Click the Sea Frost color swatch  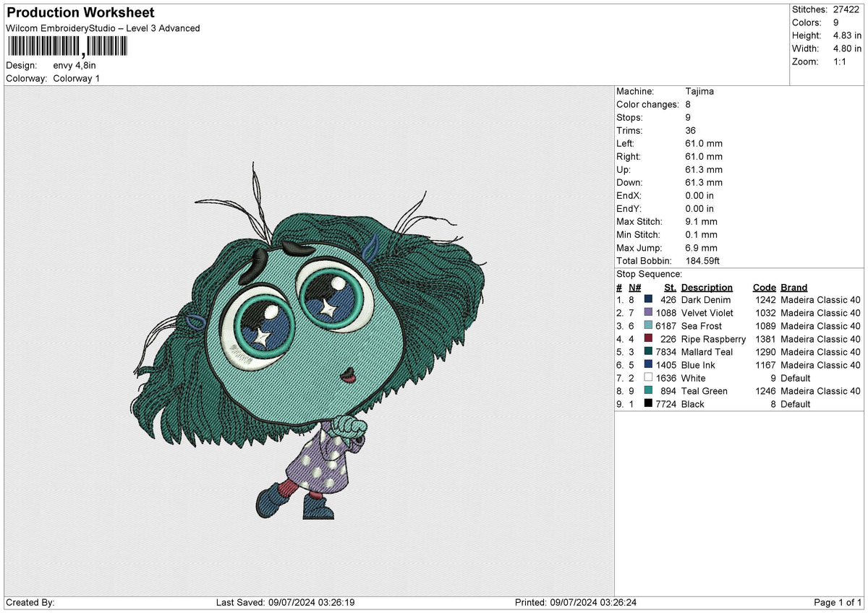[648, 325]
